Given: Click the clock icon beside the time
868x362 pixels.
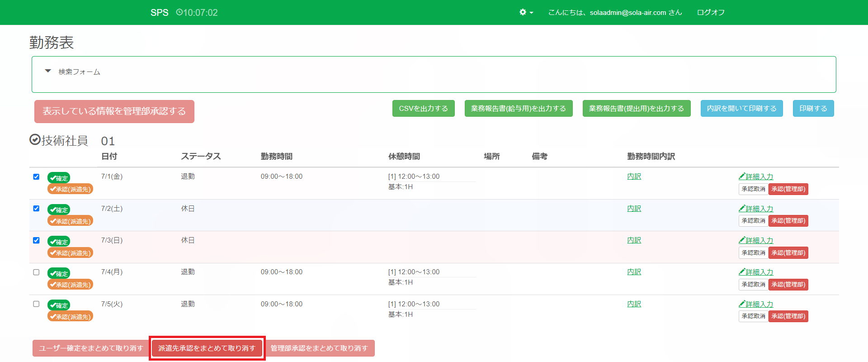Looking at the screenshot, I should coord(179,12).
